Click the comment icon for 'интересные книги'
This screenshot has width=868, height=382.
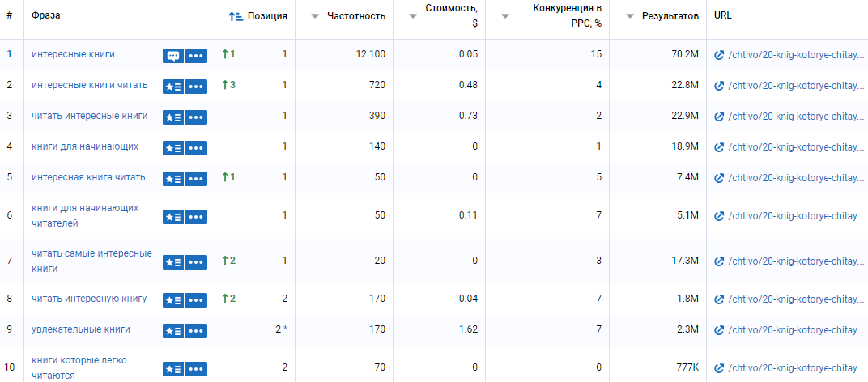[x=173, y=56]
